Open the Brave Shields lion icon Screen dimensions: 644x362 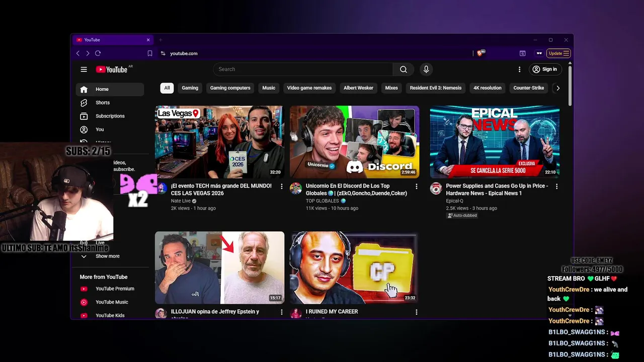pos(480,53)
